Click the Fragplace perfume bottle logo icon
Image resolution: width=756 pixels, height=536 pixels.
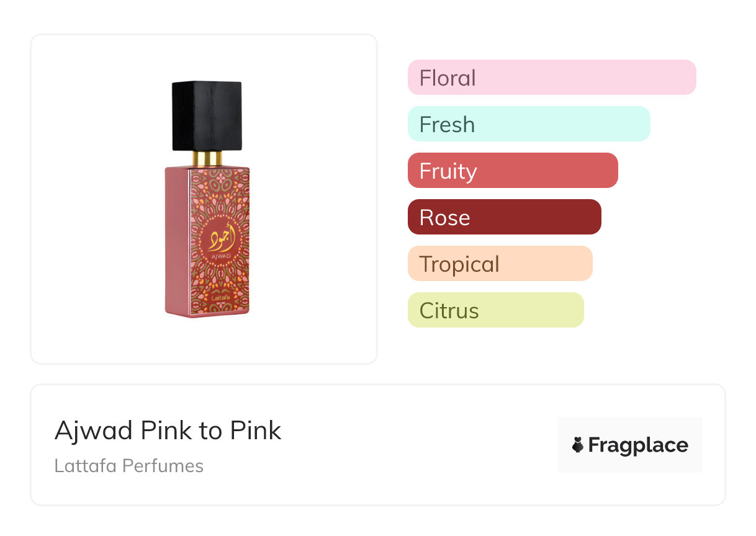coord(578,445)
